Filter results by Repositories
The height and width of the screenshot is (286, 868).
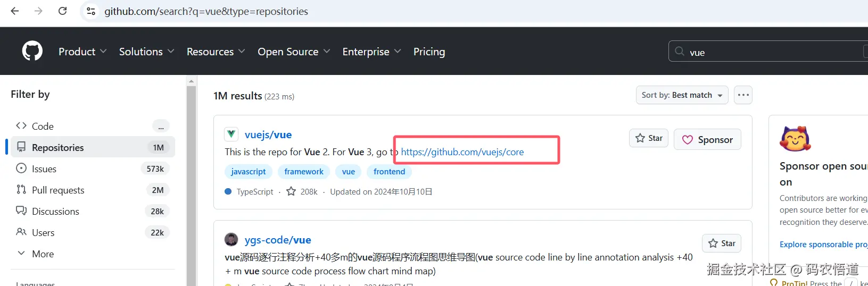coord(93,147)
